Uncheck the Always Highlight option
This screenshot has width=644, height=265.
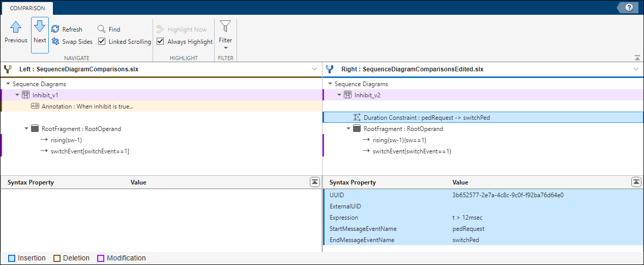tap(160, 42)
